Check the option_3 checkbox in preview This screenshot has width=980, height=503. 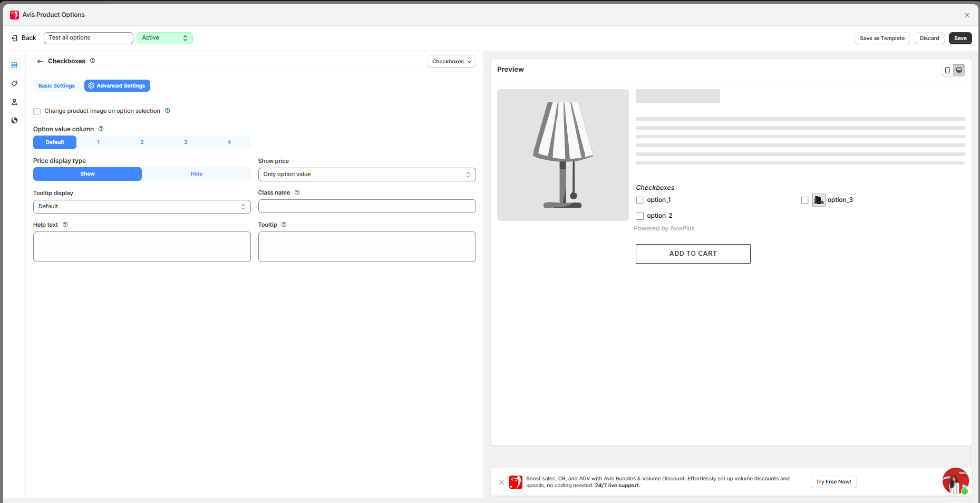pos(804,200)
